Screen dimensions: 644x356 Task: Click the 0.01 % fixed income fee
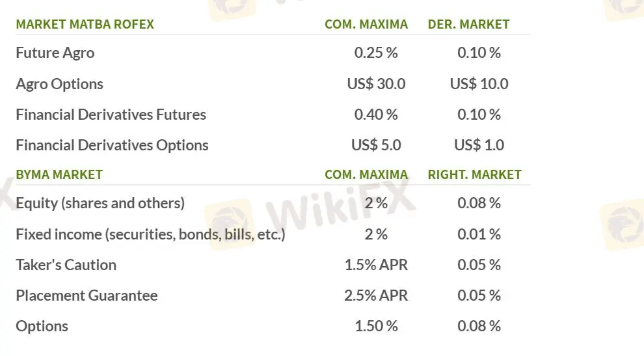tap(479, 234)
